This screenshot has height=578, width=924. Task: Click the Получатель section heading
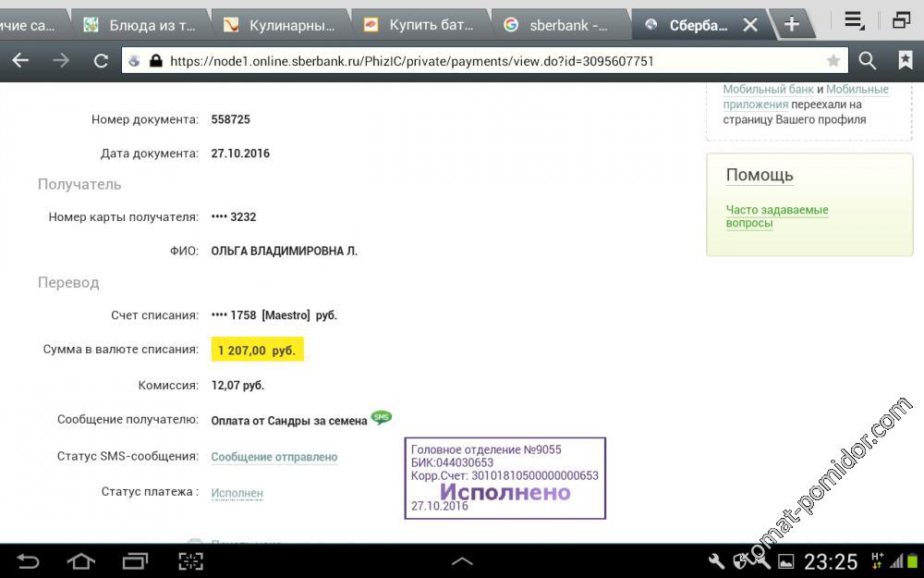point(79,185)
